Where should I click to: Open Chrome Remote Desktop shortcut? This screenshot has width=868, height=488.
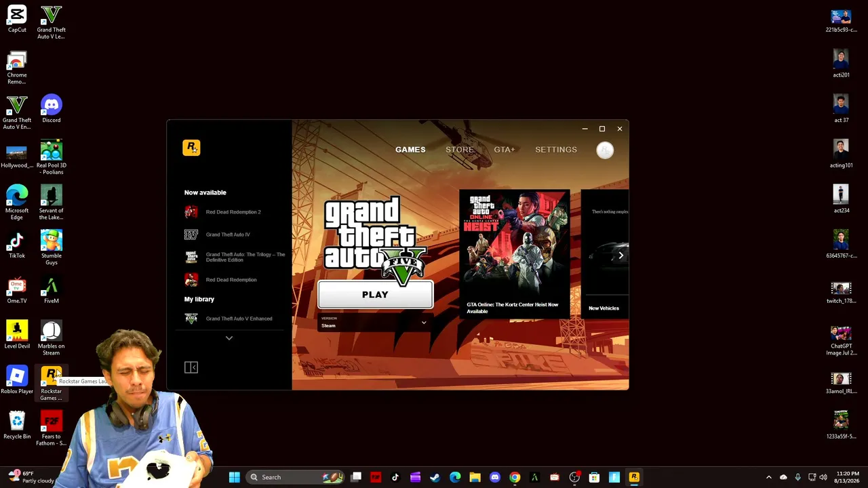click(x=17, y=68)
